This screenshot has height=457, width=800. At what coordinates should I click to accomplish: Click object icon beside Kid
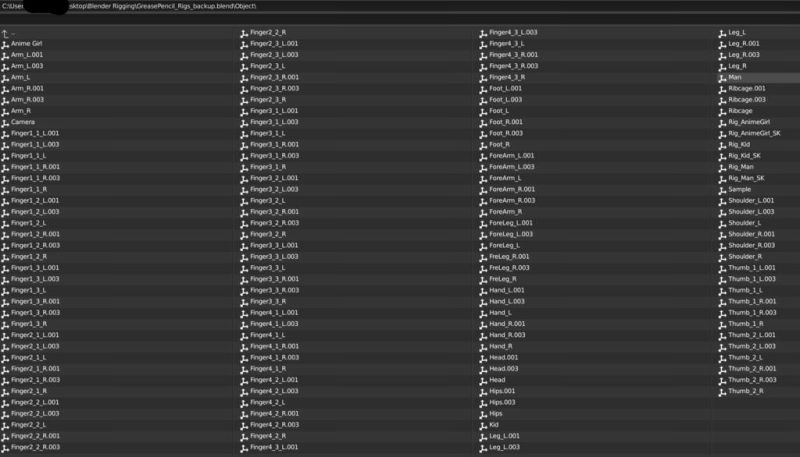484,425
